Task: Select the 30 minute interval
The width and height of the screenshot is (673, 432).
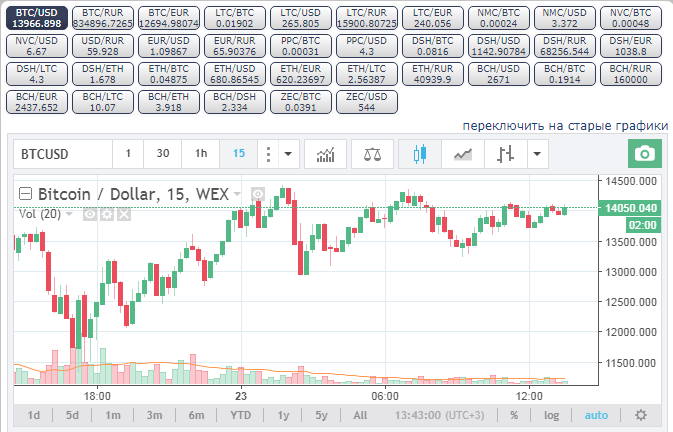Action: coord(163,154)
